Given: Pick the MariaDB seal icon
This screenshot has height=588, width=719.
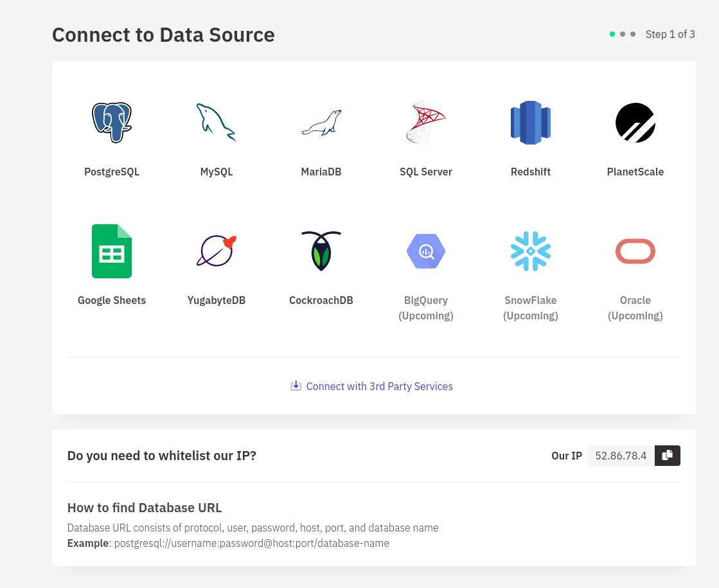Looking at the screenshot, I should point(321,123).
